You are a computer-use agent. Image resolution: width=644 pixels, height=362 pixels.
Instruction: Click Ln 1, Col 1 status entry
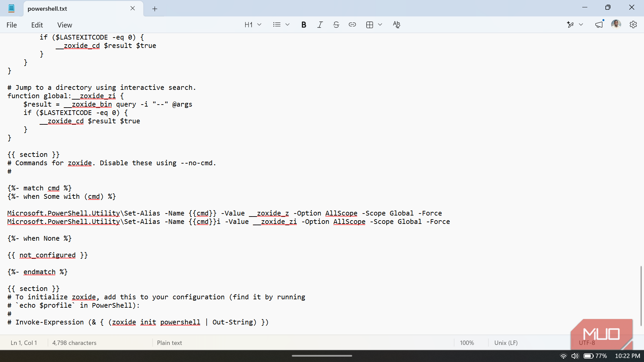[24, 343]
